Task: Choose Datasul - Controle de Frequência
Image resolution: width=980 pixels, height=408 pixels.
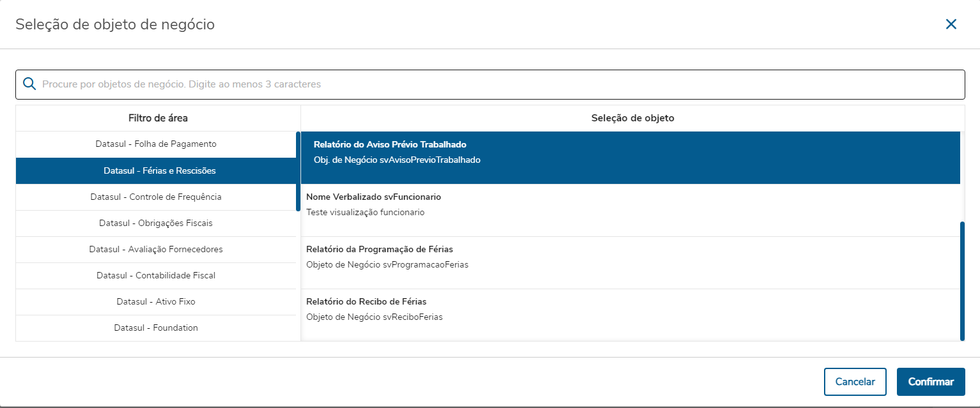Action: (x=156, y=197)
